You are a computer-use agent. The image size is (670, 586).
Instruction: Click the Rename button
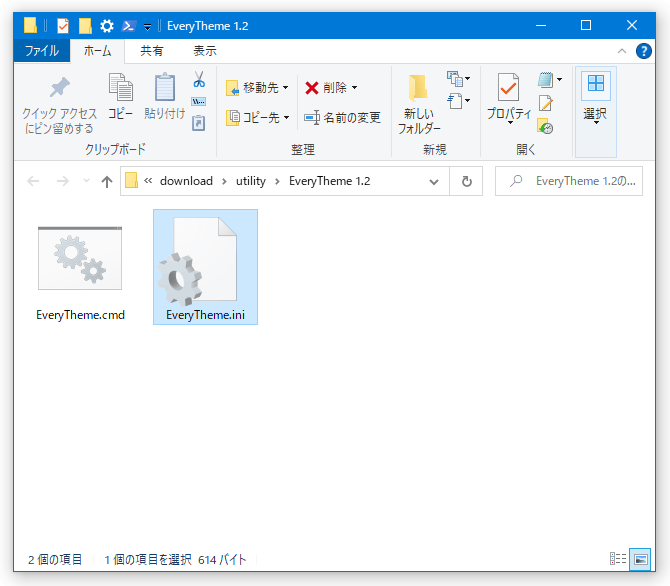click(342, 118)
